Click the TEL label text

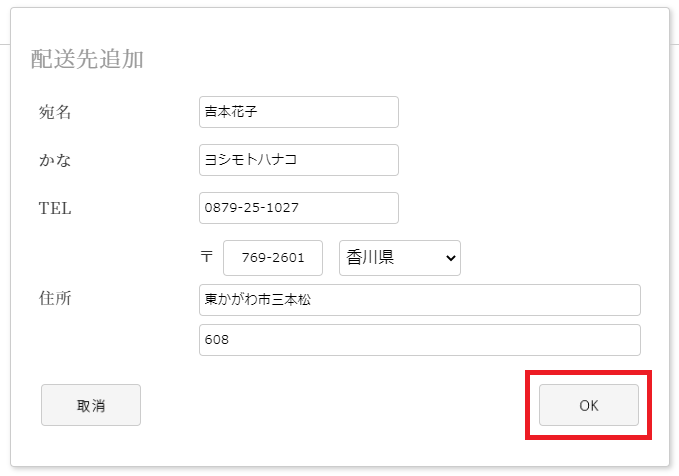click(x=55, y=208)
